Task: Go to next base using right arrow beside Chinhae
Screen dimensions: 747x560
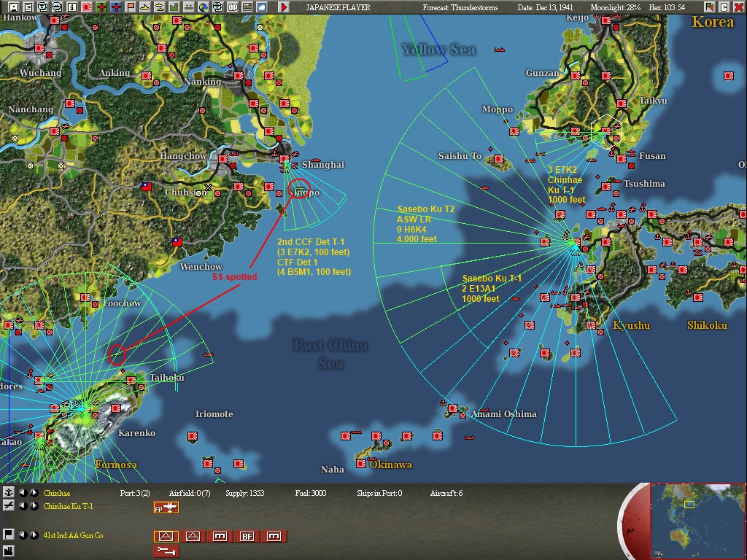Action: 34,493
